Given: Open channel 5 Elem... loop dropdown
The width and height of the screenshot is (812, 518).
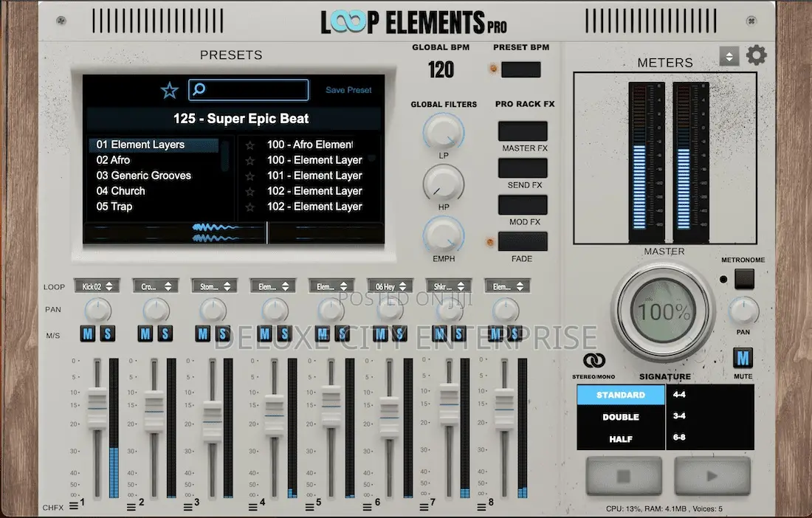Looking at the screenshot, I should (331, 286).
